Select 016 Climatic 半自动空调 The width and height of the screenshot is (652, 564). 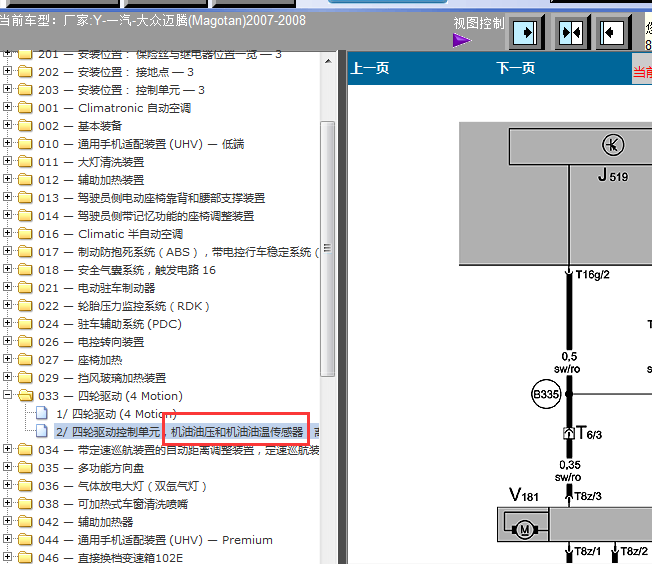pos(110,234)
